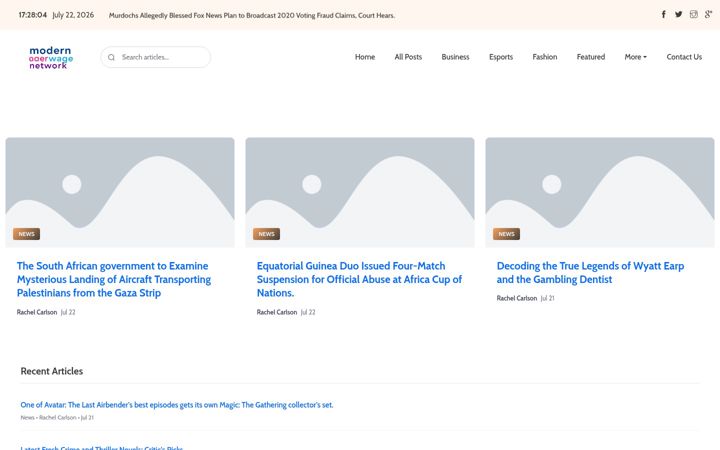The width and height of the screenshot is (720, 450).
Task: Expand the More dropdown menu
Action: [x=636, y=57]
